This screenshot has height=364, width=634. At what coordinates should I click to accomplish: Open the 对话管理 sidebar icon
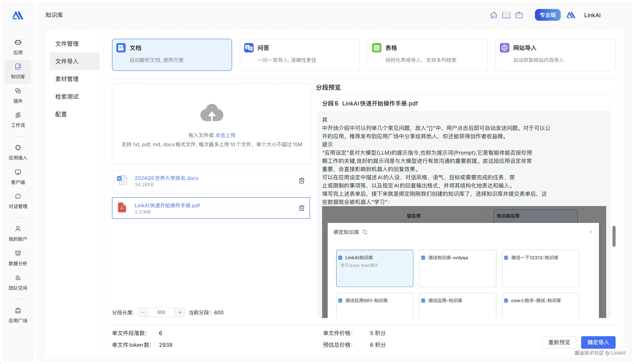(x=18, y=201)
